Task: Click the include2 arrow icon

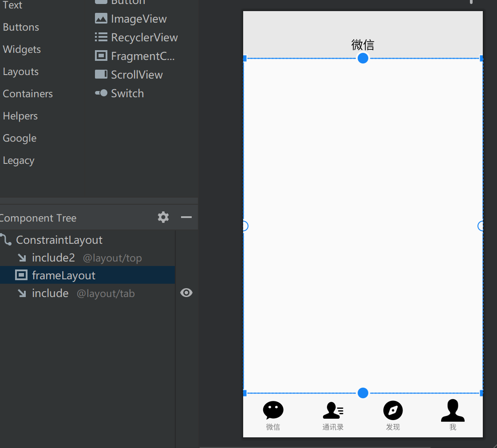Action: coord(22,258)
